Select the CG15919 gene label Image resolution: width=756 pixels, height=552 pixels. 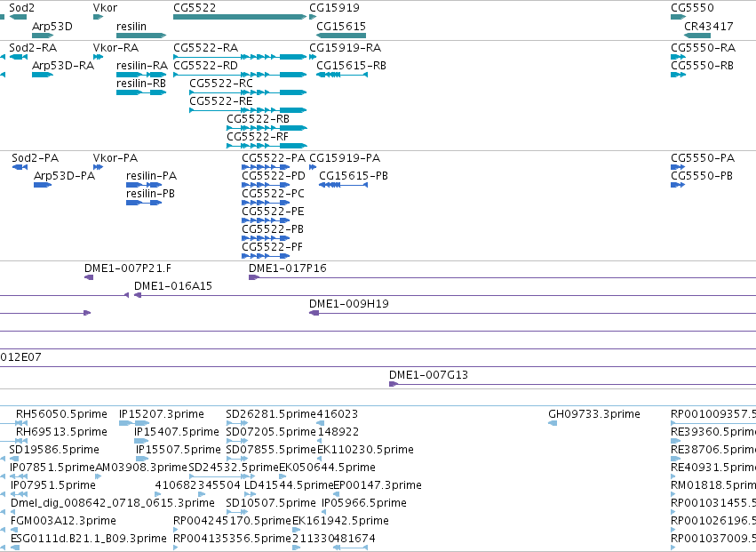click(x=334, y=8)
